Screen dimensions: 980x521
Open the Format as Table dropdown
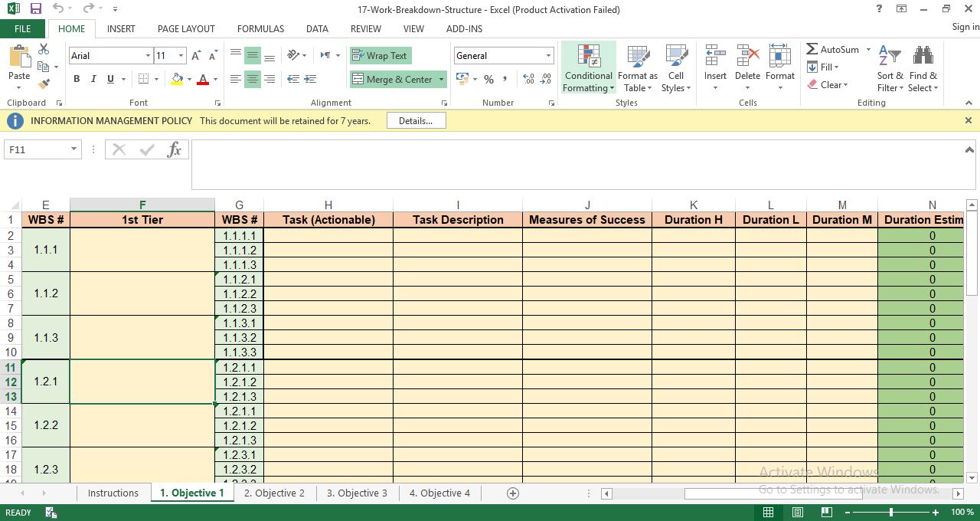click(x=638, y=69)
